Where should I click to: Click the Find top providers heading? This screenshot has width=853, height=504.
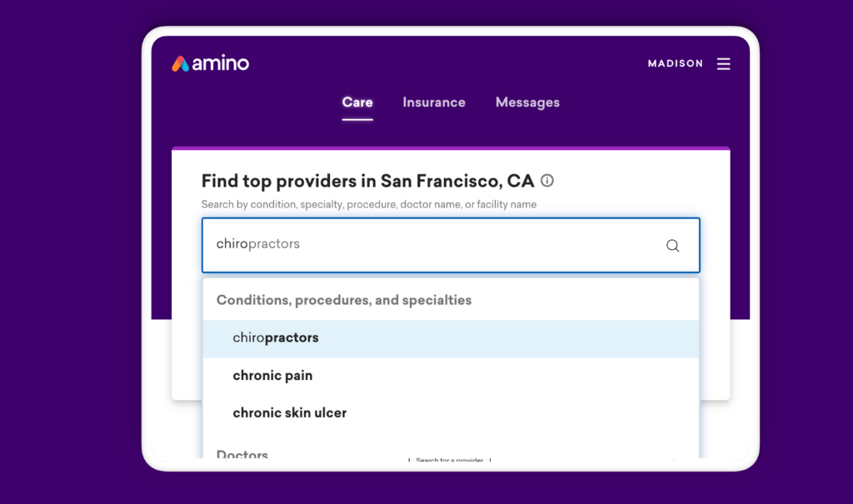[x=367, y=182]
